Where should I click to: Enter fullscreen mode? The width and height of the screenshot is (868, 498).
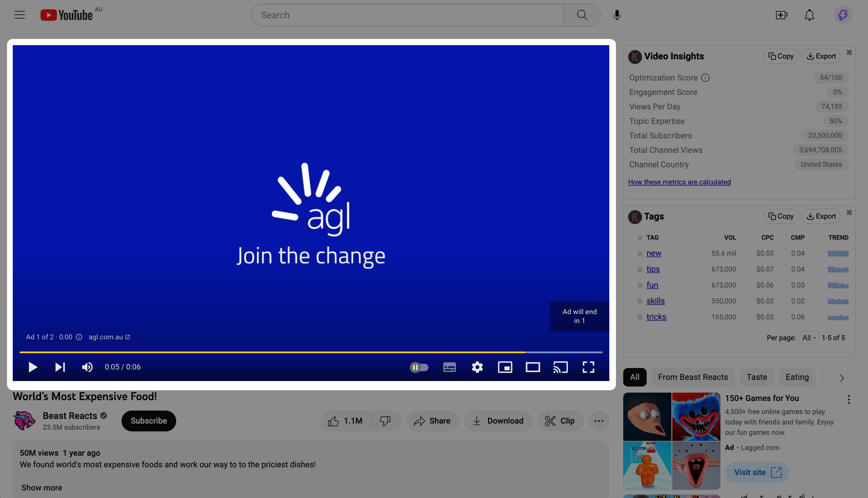click(588, 367)
